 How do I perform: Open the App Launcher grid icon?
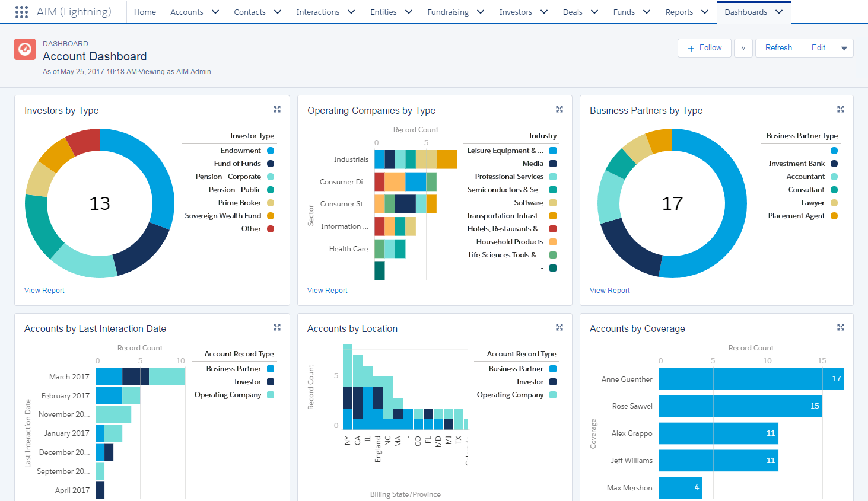(21, 12)
